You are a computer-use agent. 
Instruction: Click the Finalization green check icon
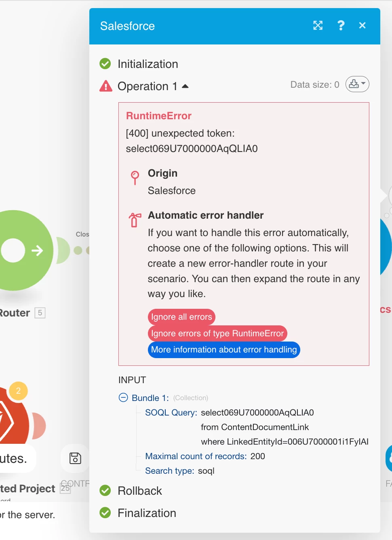[105, 513]
